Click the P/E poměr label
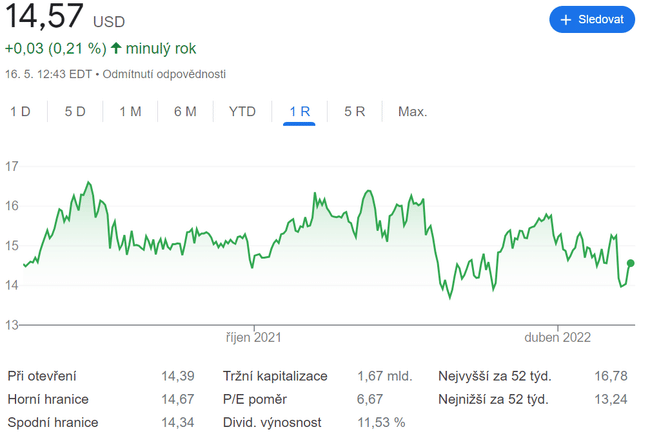The height and width of the screenshot is (438, 650). (x=255, y=400)
